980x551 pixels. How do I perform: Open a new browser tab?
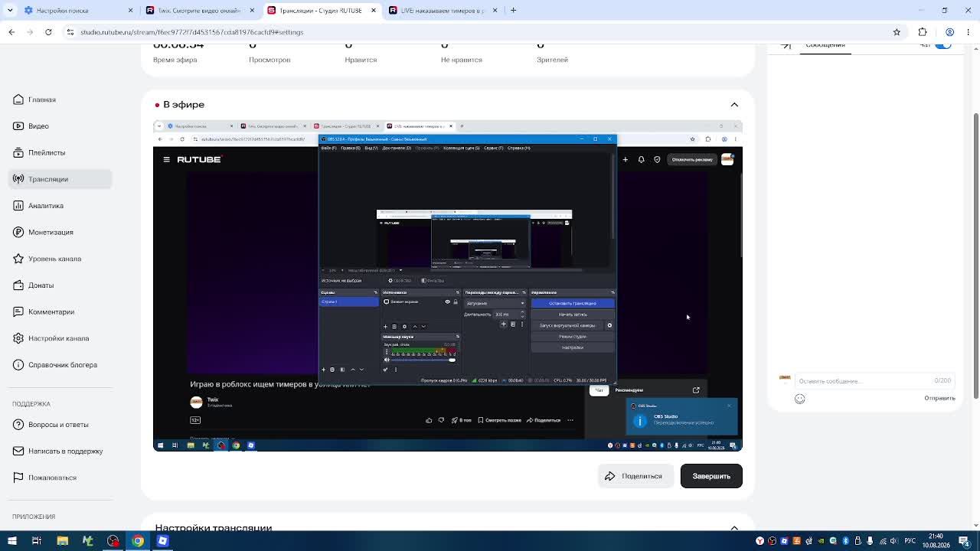point(513,11)
